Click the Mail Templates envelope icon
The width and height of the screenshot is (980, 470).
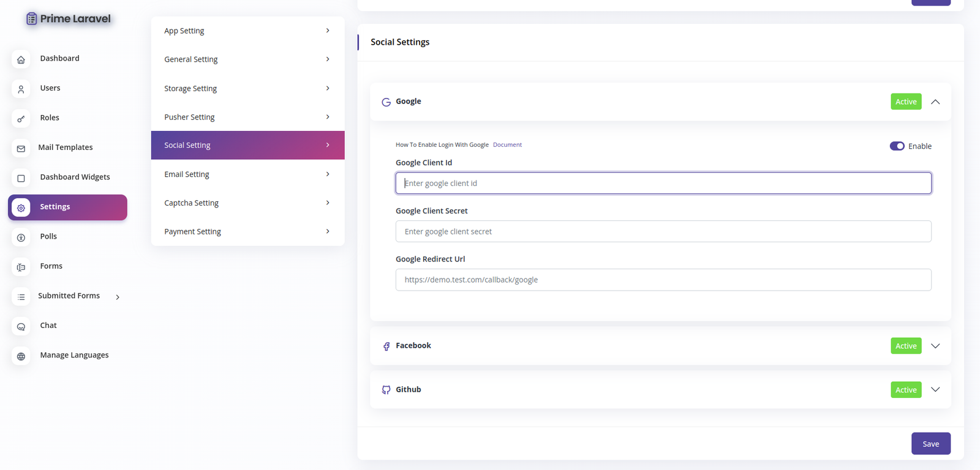21,148
